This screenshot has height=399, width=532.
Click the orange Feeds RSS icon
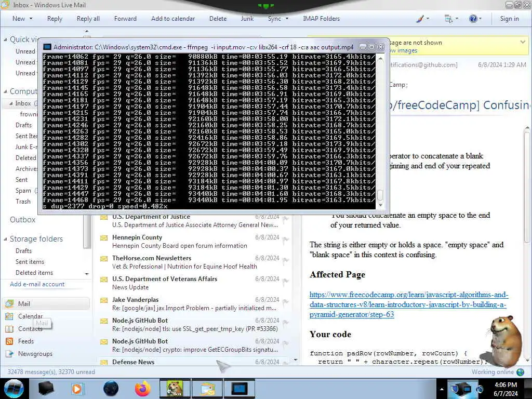point(9,341)
